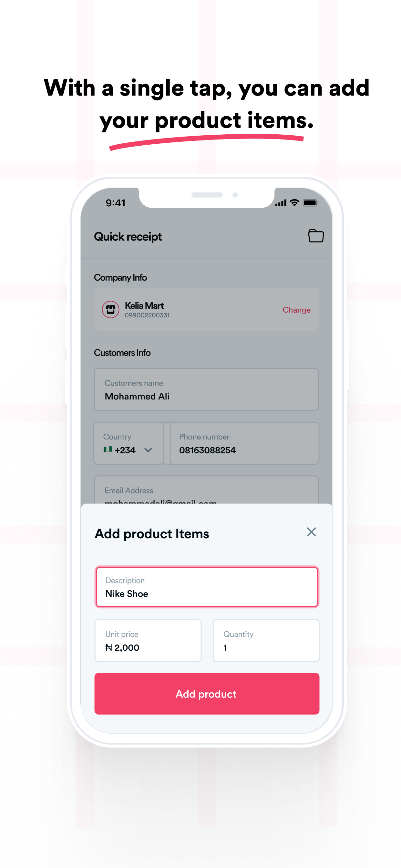Viewport: 401px width, 868px height.
Task: Tap the Quick receipt title
Action: pos(128,237)
